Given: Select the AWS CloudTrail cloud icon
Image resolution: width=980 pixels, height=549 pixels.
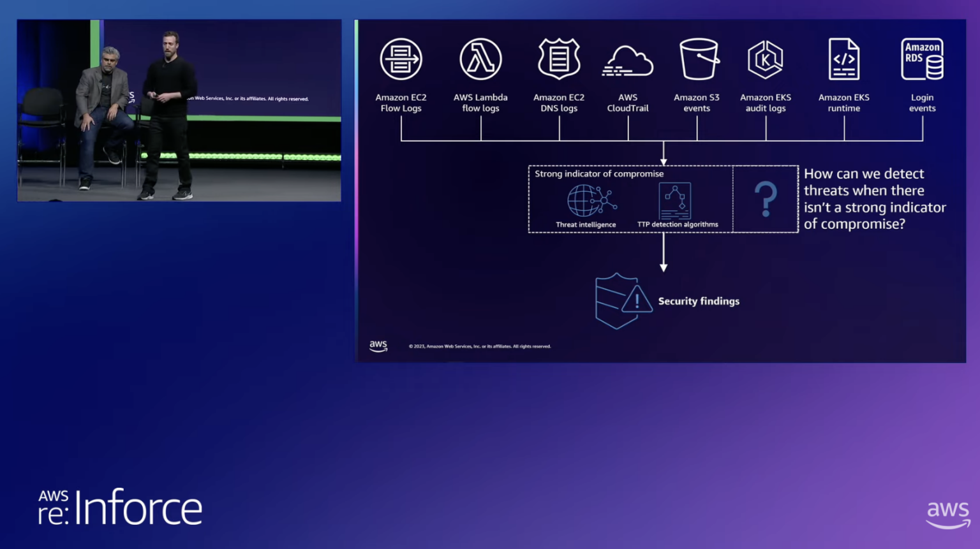Looking at the screenshot, I should click(628, 62).
